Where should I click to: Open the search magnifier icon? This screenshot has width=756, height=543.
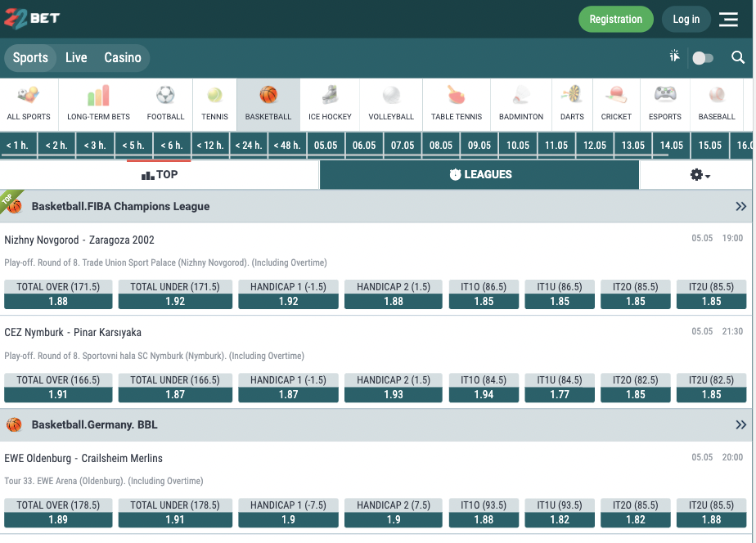click(738, 57)
